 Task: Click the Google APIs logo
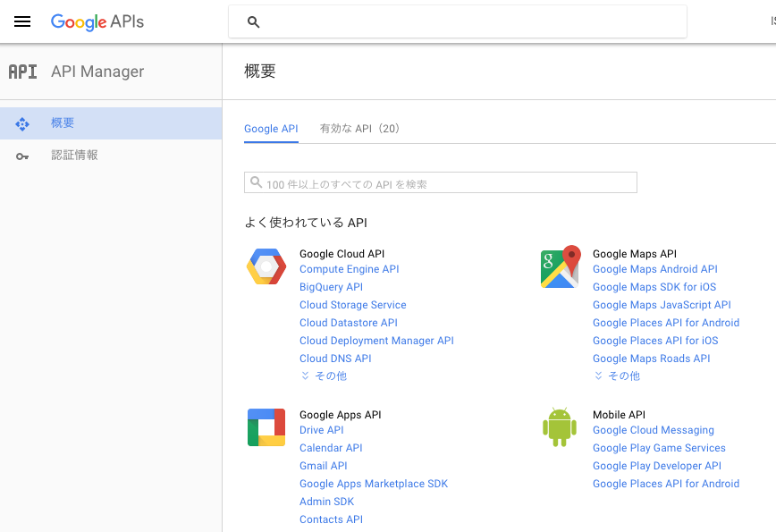tap(97, 21)
